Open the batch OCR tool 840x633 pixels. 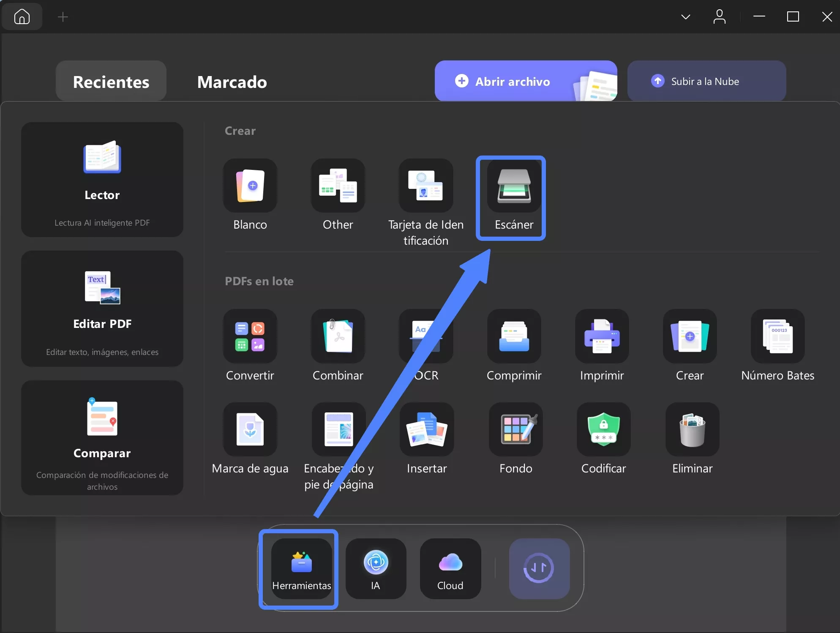[x=426, y=337]
